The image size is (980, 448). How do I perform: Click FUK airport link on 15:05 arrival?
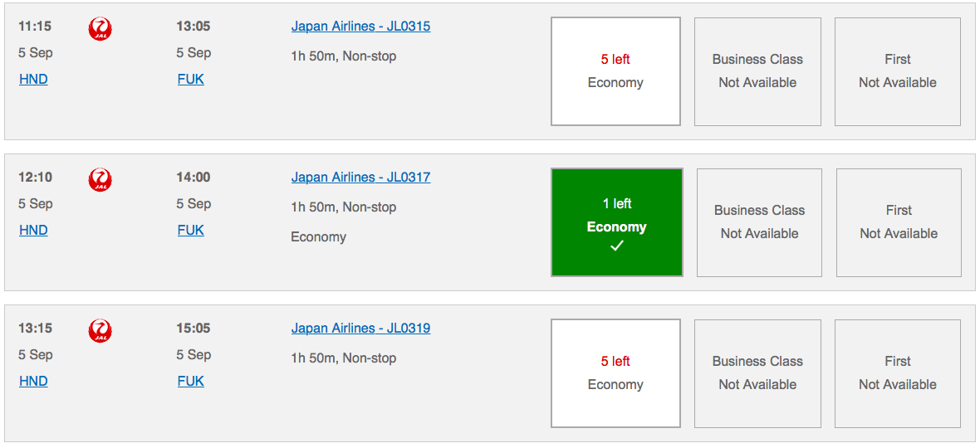pyautogui.click(x=190, y=382)
